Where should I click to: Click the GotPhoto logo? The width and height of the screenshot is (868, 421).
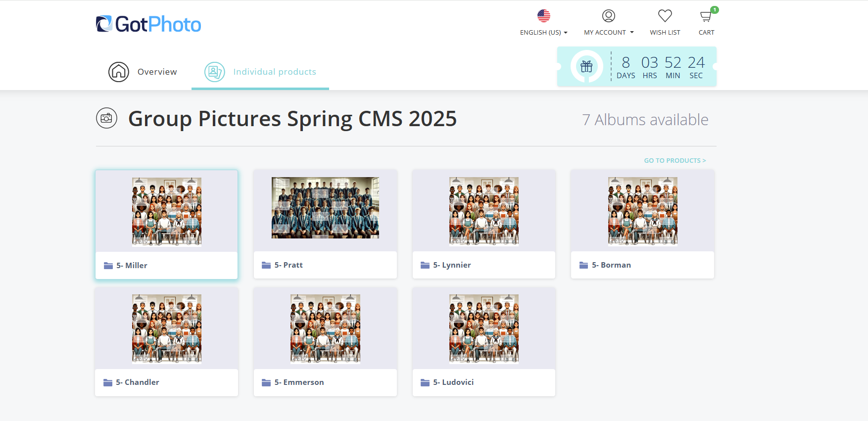pos(148,24)
